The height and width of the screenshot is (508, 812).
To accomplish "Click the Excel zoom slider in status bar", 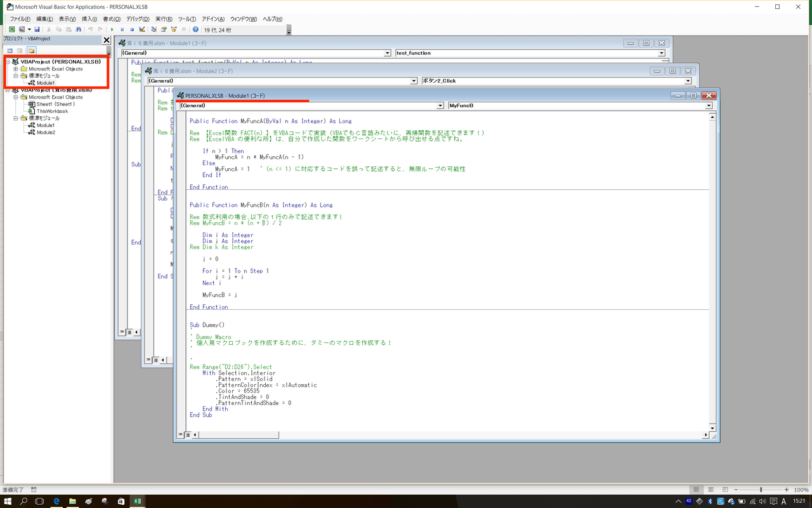I will pyautogui.click(x=761, y=490).
